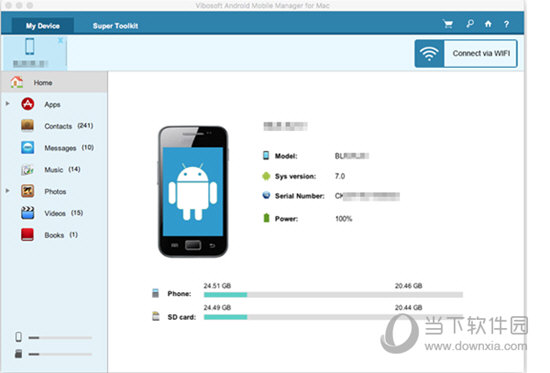This screenshot has width=550, height=373.
Task: Click the 'Sys version:' label
Action: (x=295, y=176)
